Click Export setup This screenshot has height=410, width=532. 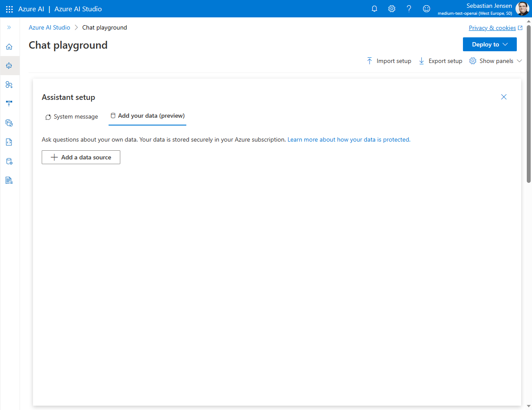pyautogui.click(x=440, y=61)
